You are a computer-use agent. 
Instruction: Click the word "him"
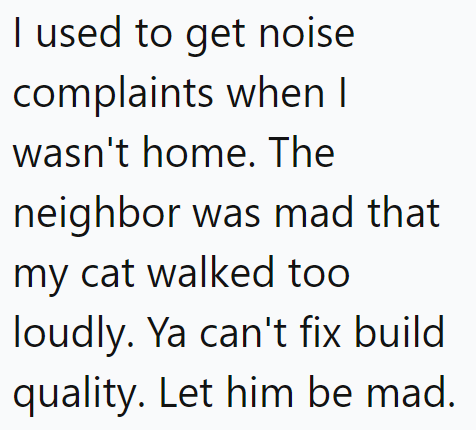(260, 391)
